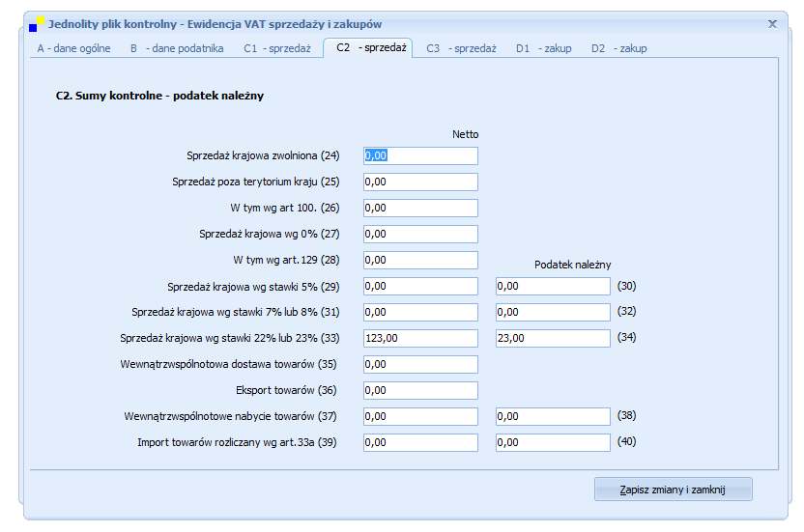Focus Wewnątrzwspólnotowa dostawa towarów (35) field
This screenshot has width=804, height=532.
pos(420,364)
